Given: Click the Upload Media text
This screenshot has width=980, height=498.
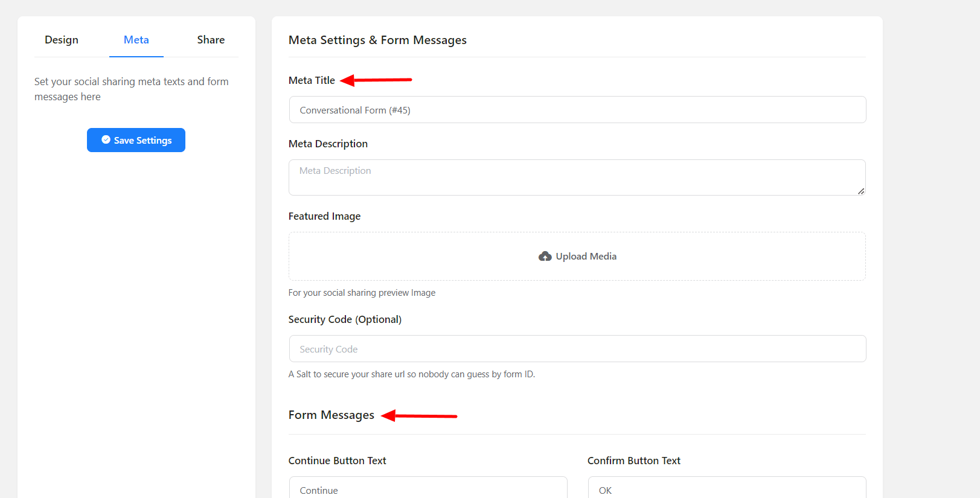Looking at the screenshot, I should tap(586, 257).
